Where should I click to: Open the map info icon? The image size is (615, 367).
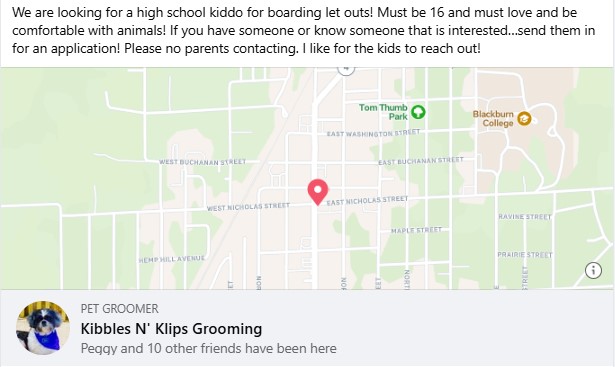point(593,270)
